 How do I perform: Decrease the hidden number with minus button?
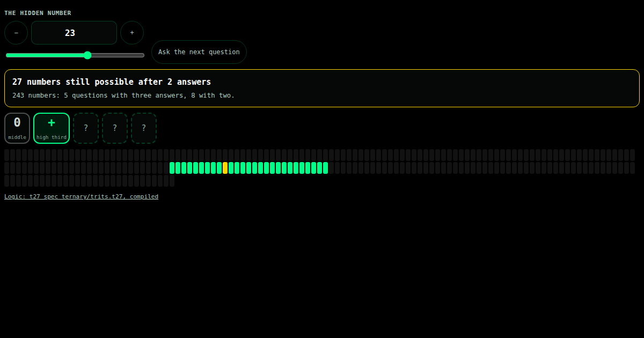click(x=16, y=33)
